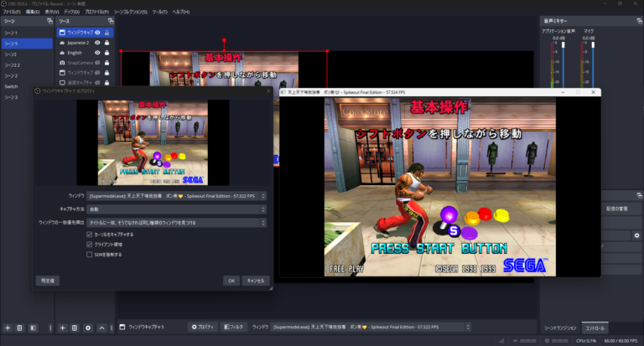The width and height of the screenshot is (644, 346).
Task: Show the 画面キャプチャ source
Action: tap(97, 82)
